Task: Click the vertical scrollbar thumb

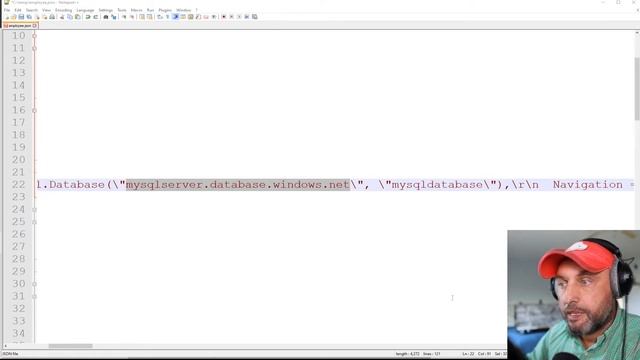Action: [637, 89]
